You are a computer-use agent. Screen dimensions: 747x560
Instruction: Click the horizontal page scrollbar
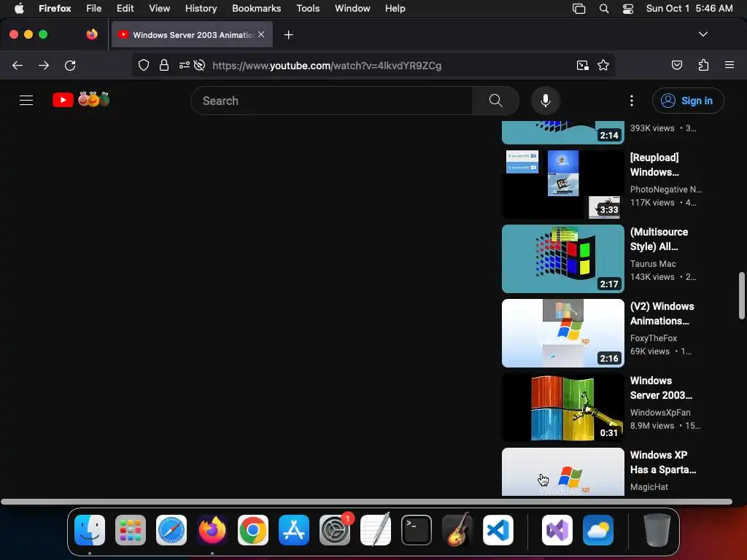[366, 502]
